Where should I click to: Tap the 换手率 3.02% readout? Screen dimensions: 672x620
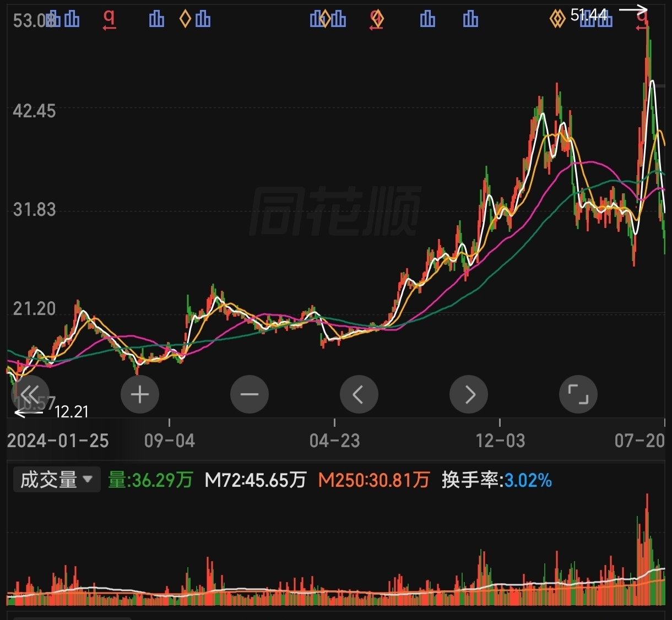(x=497, y=480)
